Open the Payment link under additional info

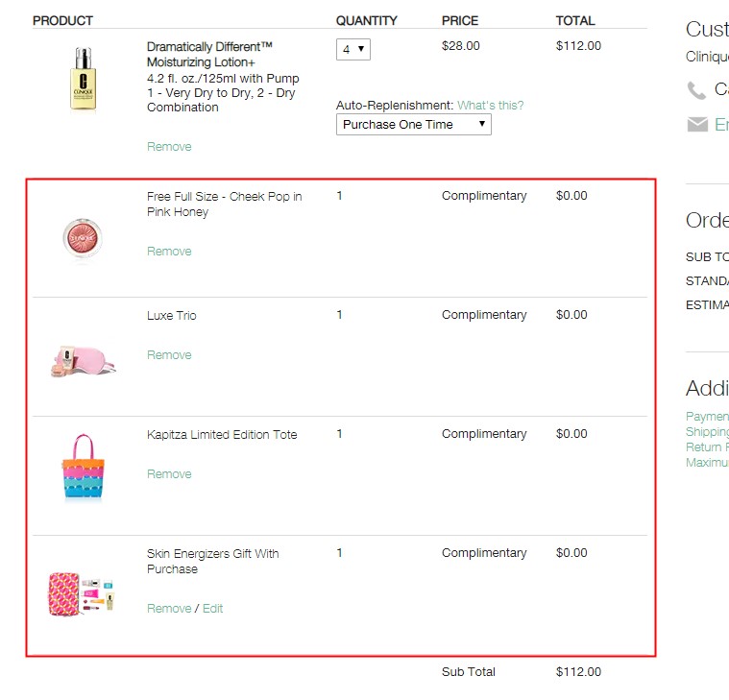[x=708, y=417]
